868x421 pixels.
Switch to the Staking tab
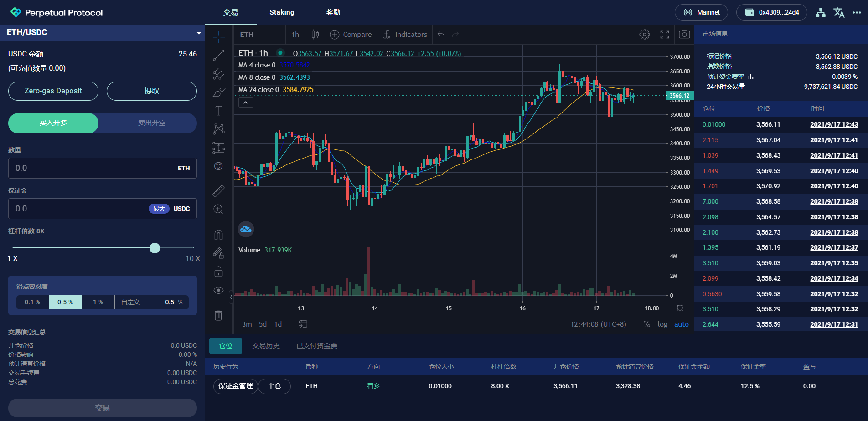point(282,12)
